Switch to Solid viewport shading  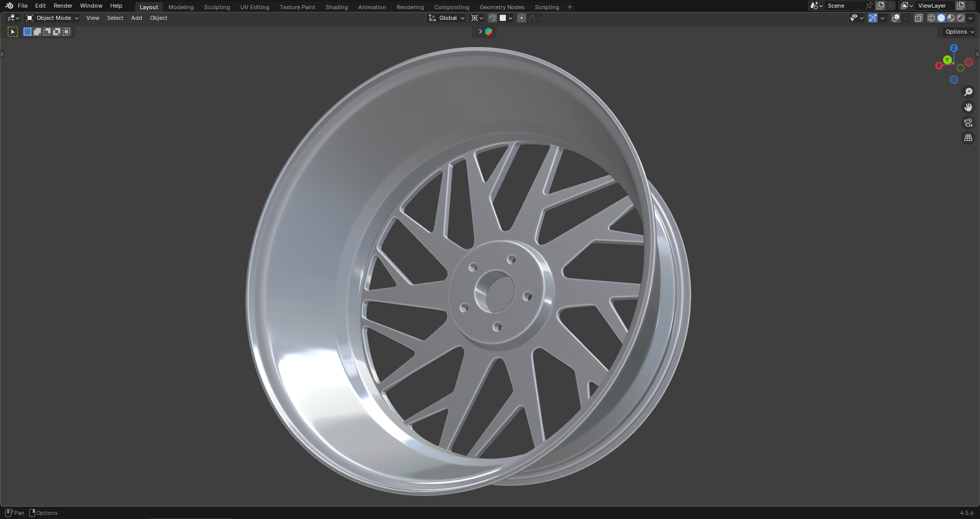click(941, 18)
